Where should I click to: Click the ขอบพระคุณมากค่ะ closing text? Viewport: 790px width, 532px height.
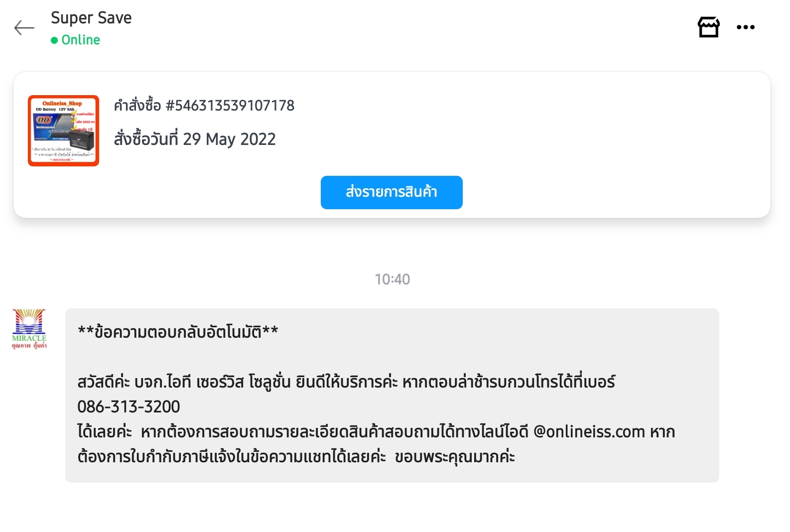point(455,457)
